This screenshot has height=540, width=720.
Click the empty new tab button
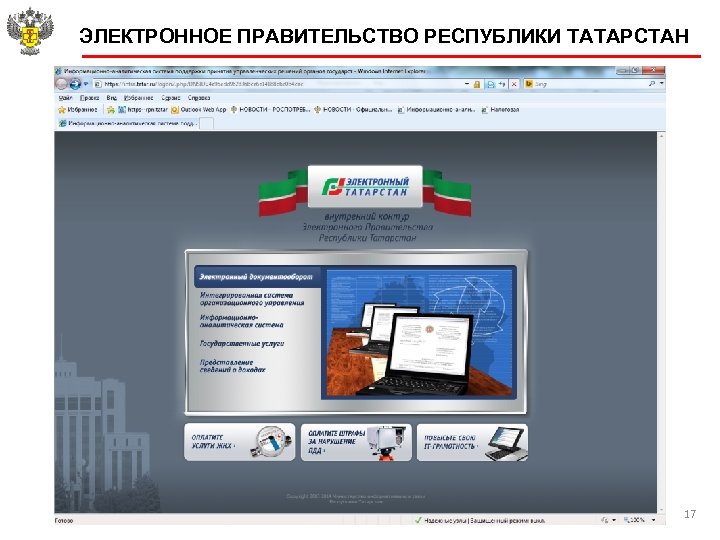pyautogui.click(x=207, y=123)
